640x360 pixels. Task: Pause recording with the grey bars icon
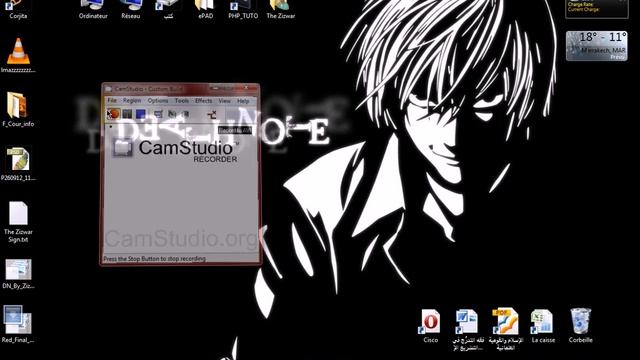click(x=127, y=114)
